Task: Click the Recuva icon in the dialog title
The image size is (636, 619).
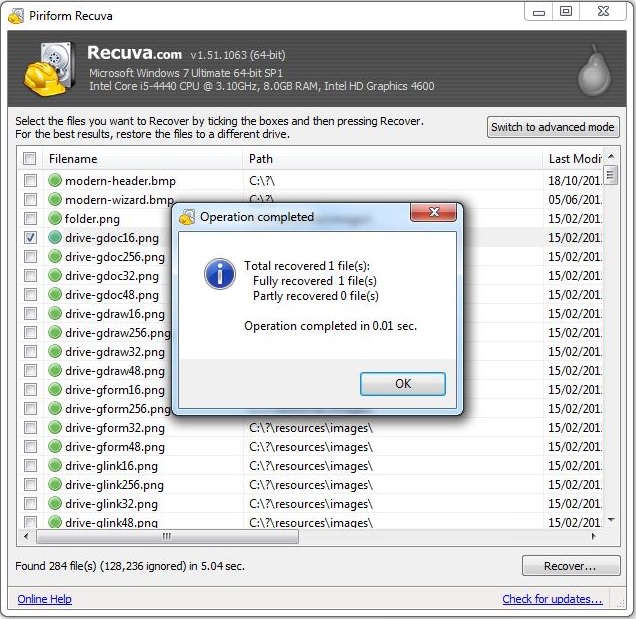Action: pos(187,217)
